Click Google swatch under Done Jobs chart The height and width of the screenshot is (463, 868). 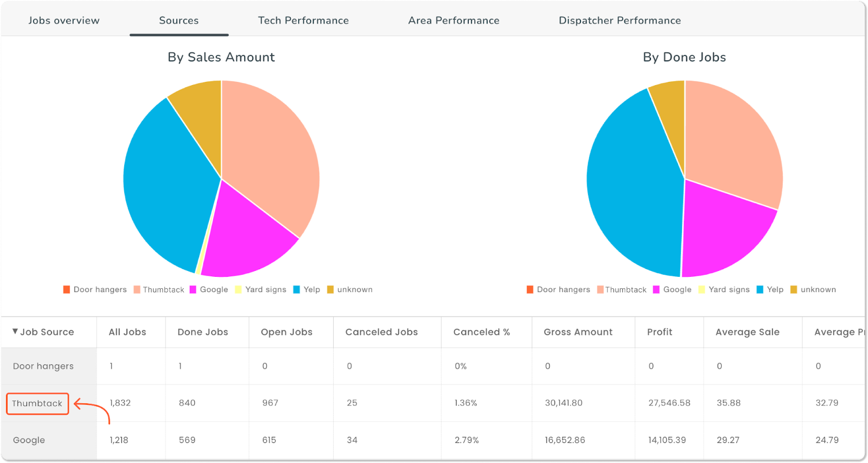tap(656, 289)
